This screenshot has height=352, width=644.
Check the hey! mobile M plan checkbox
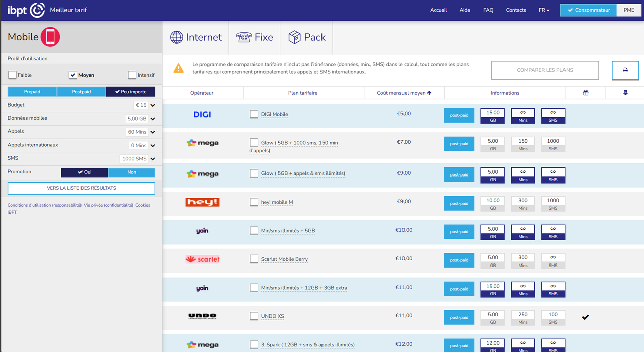tap(254, 202)
